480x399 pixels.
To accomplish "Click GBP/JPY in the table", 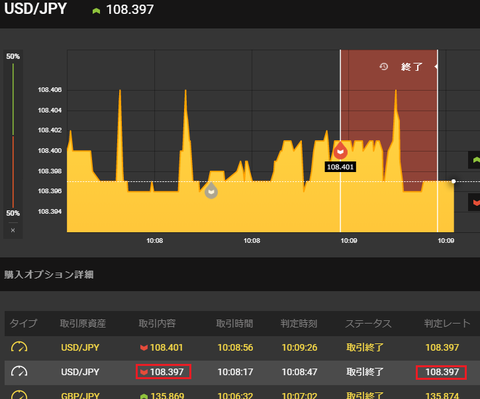I will [x=80, y=395].
